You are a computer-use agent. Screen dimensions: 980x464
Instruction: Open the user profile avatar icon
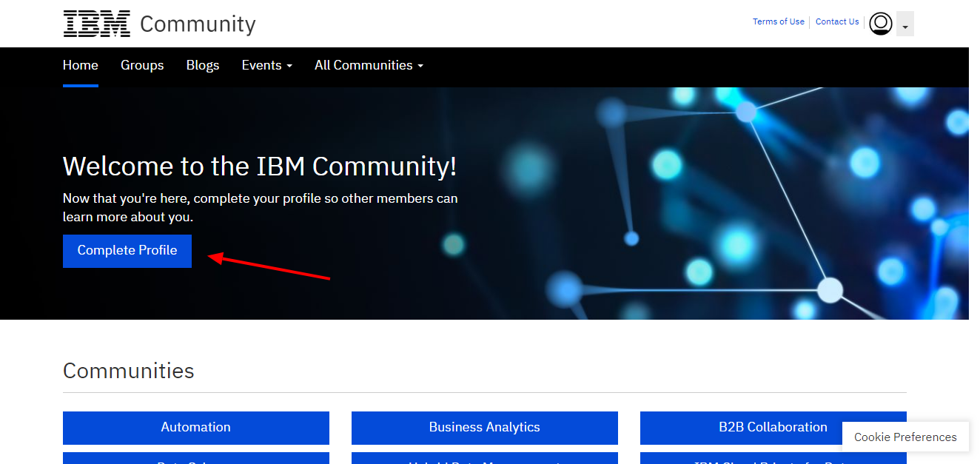point(881,24)
